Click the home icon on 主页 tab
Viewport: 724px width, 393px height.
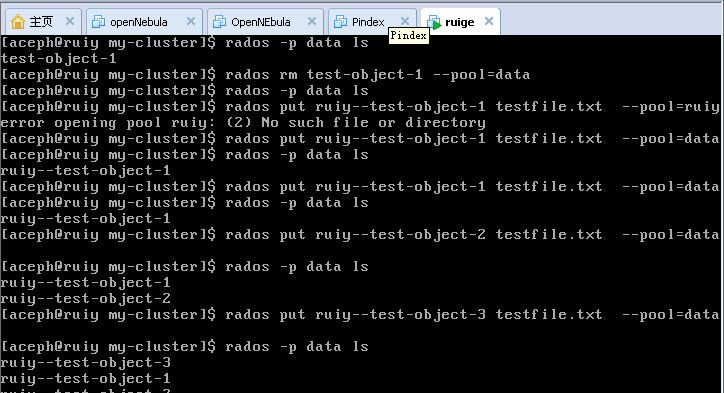click(18, 22)
